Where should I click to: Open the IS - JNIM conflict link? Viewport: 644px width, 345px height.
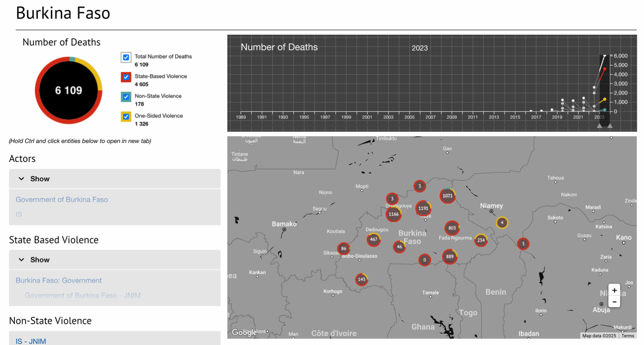click(x=31, y=341)
